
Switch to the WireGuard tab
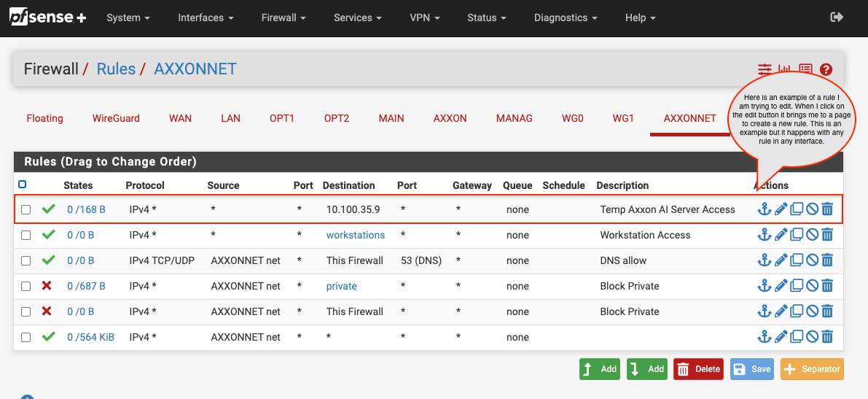(117, 118)
